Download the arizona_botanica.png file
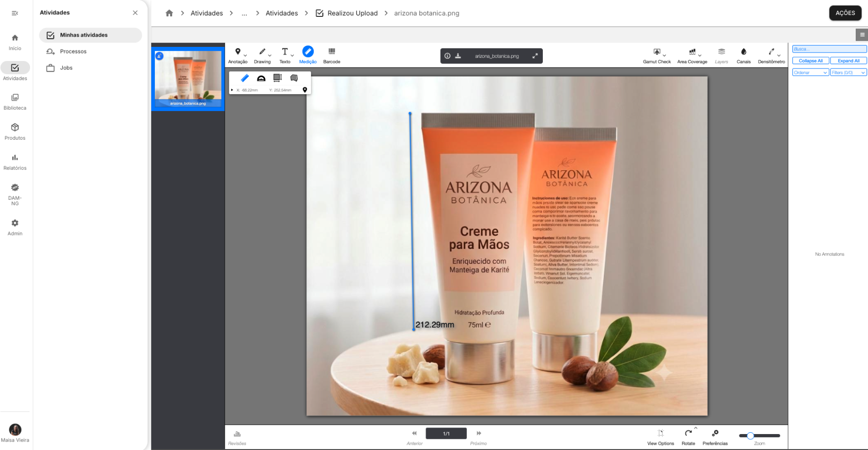868x450 pixels. [x=458, y=56]
